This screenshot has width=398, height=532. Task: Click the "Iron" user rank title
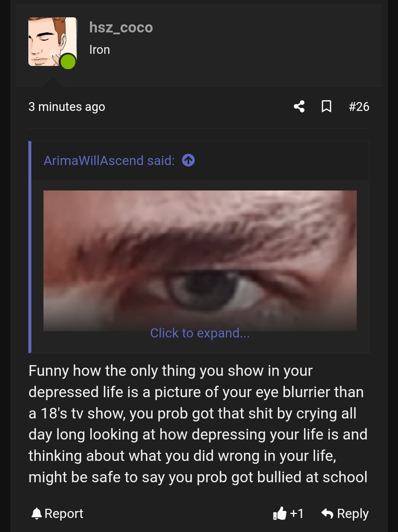coord(99,50)
